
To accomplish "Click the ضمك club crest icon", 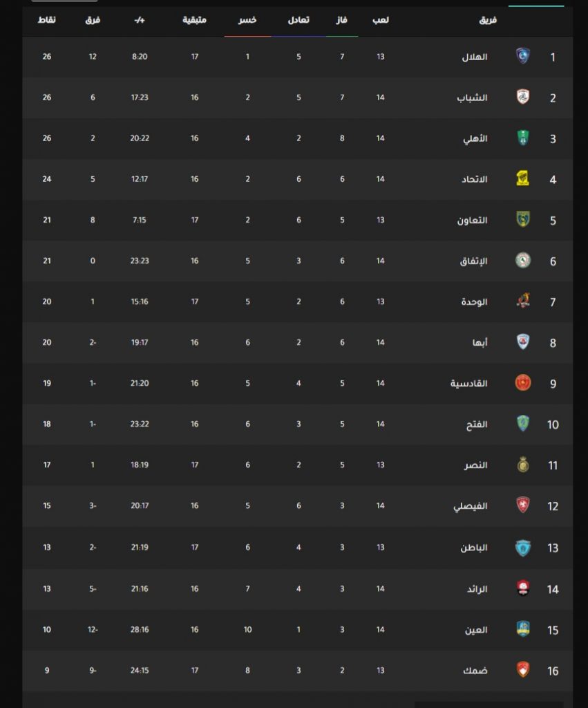I will coord(523,670).
